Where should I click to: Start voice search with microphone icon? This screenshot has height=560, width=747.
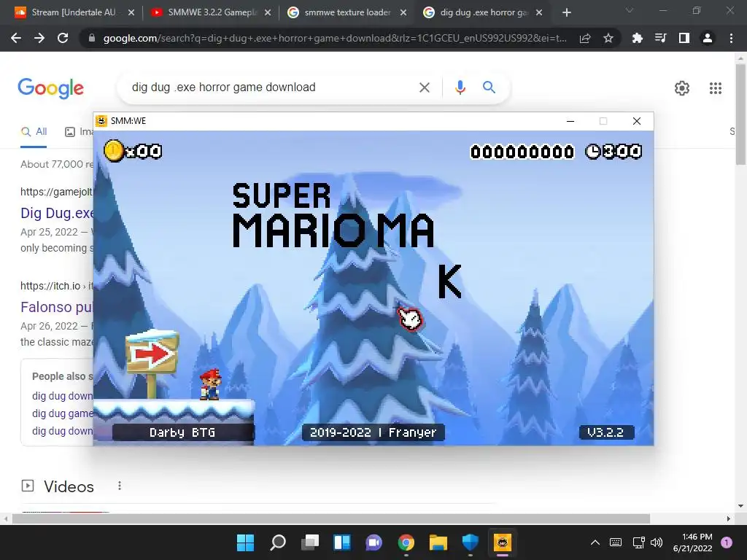(x=460, y=87)
